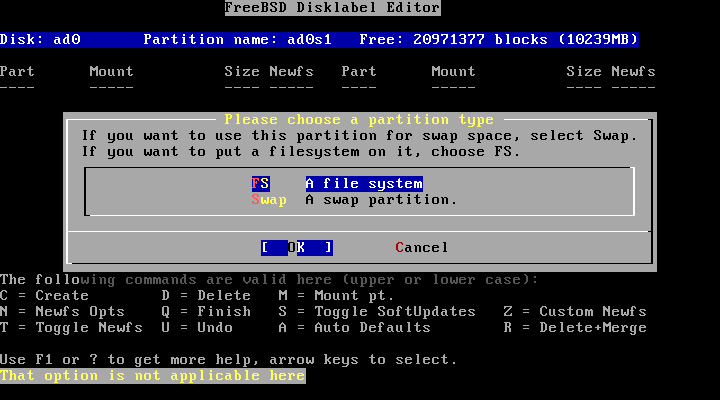Viewport: 720px width, 400px height.
Task: Click 'A = Auto Defaults' hint
Action: [x=354, y=328]
